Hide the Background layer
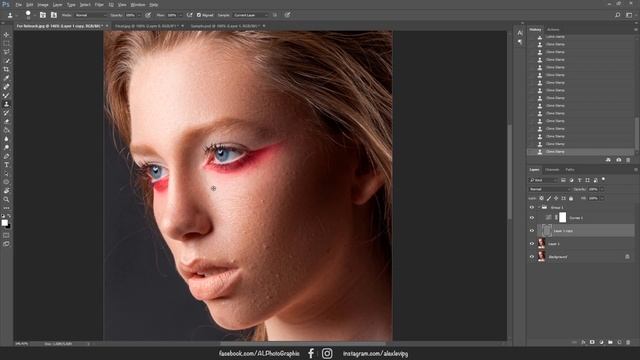This screenshot has width=640, height=360. coord(532,257)
